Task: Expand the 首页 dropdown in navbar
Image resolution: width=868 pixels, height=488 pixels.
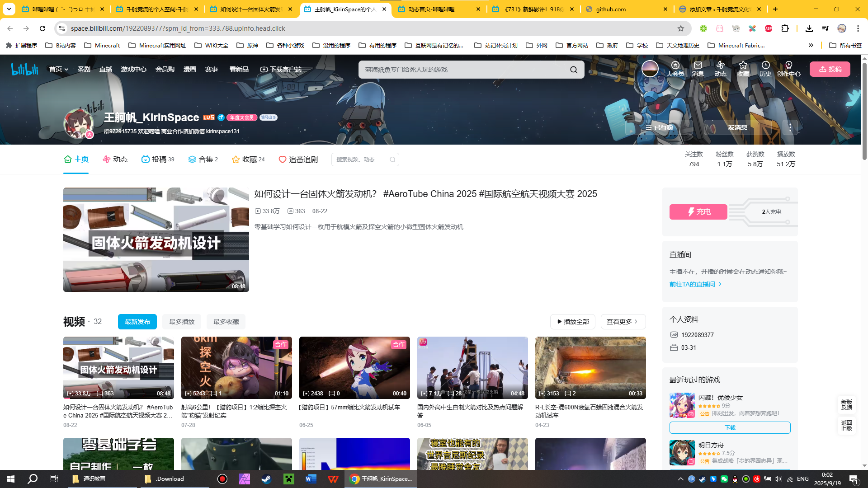Action: tap(59, 69)
